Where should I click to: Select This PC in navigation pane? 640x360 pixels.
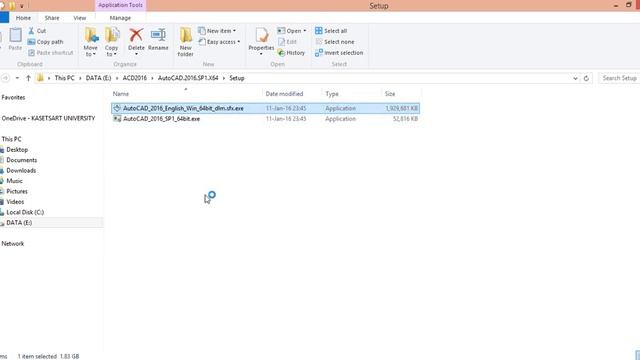11,139
